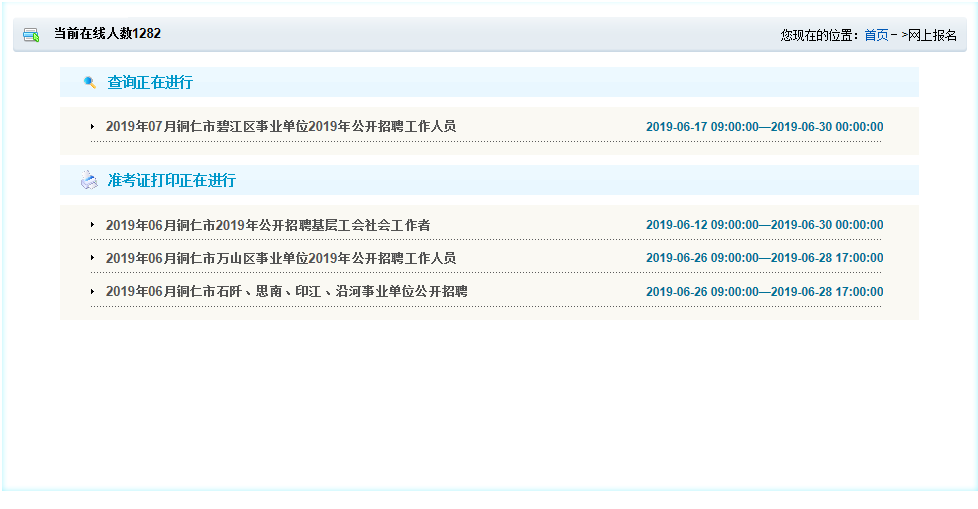Open 碧江区事业单位2019年公开招聘工作人员 query link
The height and width of the screenshot is (509, 978).
[x=280, y=127]
